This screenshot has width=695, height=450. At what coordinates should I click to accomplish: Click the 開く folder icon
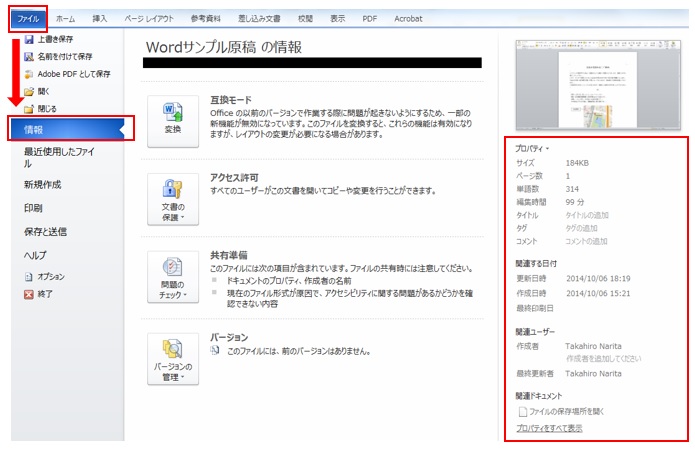[29, 92]
